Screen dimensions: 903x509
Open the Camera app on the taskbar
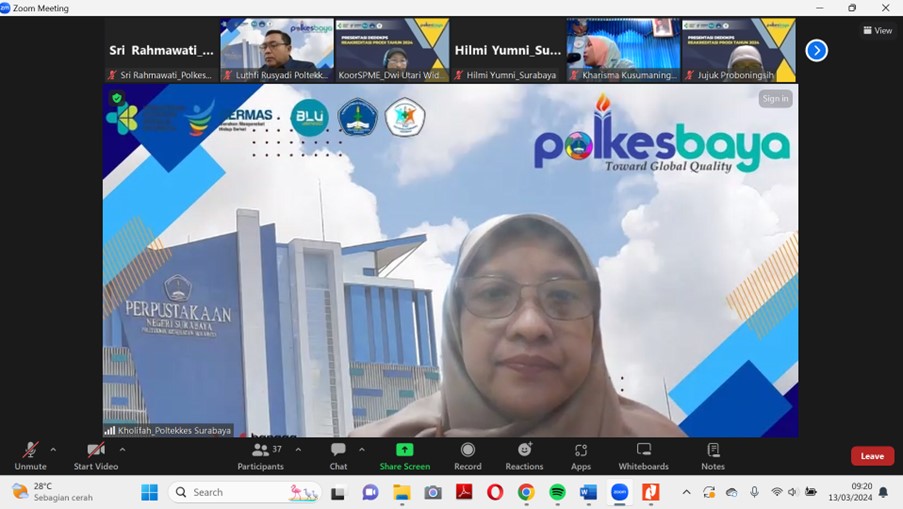[x=432, y=492]
